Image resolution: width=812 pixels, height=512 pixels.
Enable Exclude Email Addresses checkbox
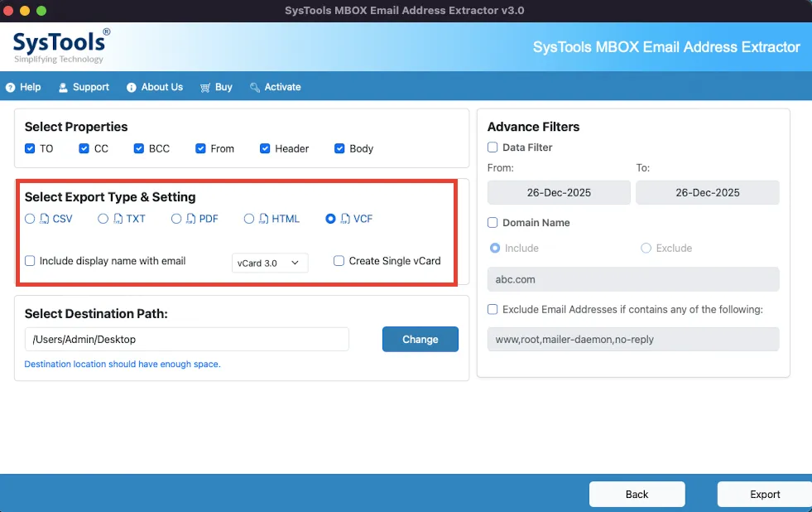tap(492, 309)
